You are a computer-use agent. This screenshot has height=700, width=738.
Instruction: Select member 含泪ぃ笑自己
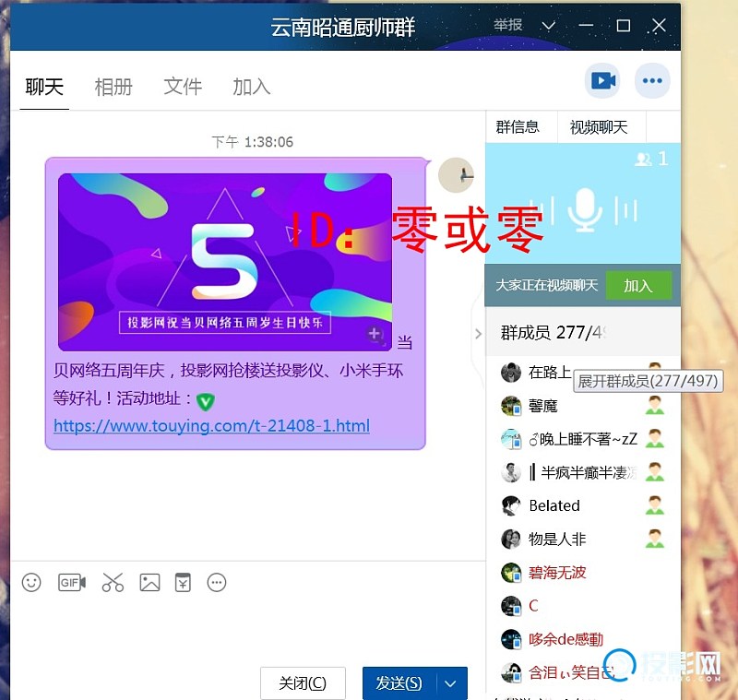(571, 672)
